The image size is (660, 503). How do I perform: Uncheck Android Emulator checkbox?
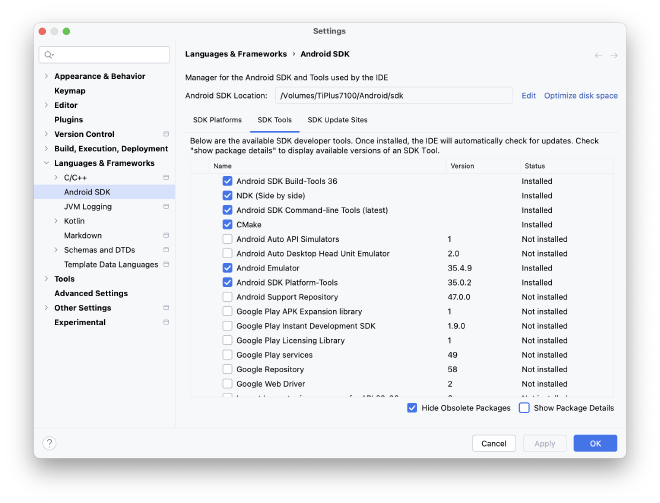[227, 268]
